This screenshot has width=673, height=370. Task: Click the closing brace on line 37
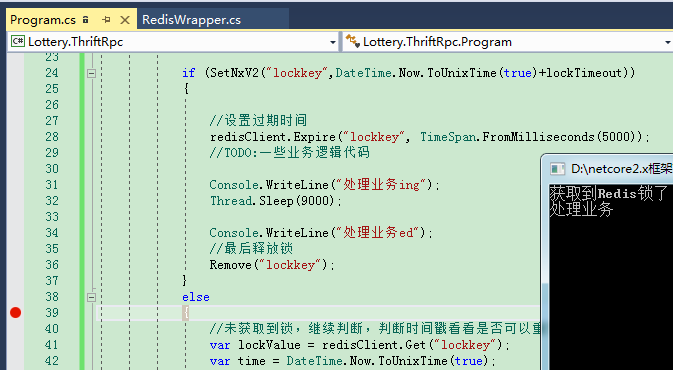pyautogui.click(x=185, y=281)
